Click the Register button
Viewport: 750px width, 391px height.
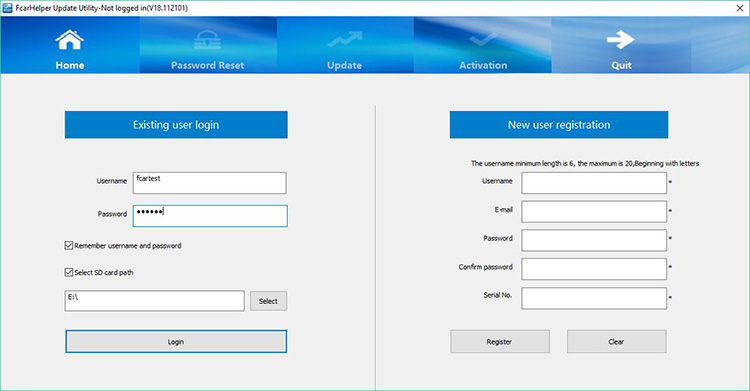point(499,341)
